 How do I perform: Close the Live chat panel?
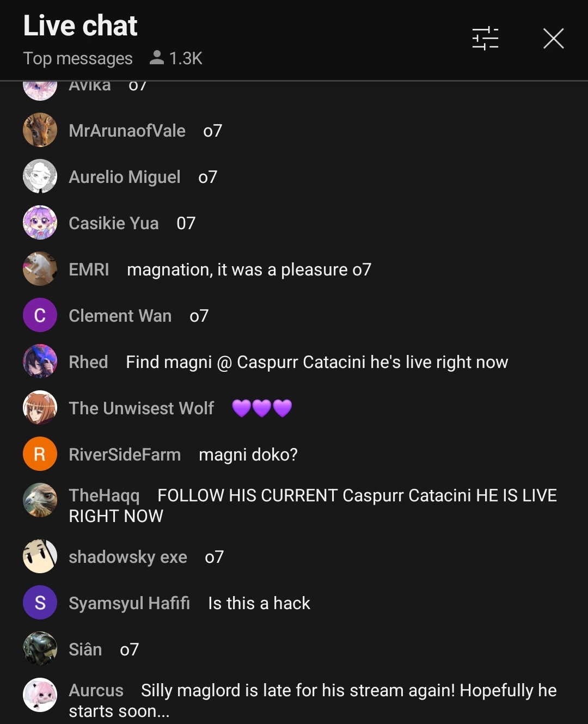coord(553,39)
